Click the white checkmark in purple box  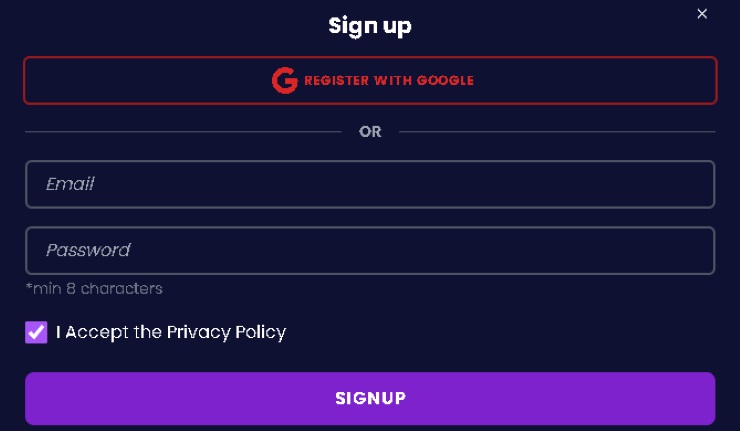[x=36, y=332]
